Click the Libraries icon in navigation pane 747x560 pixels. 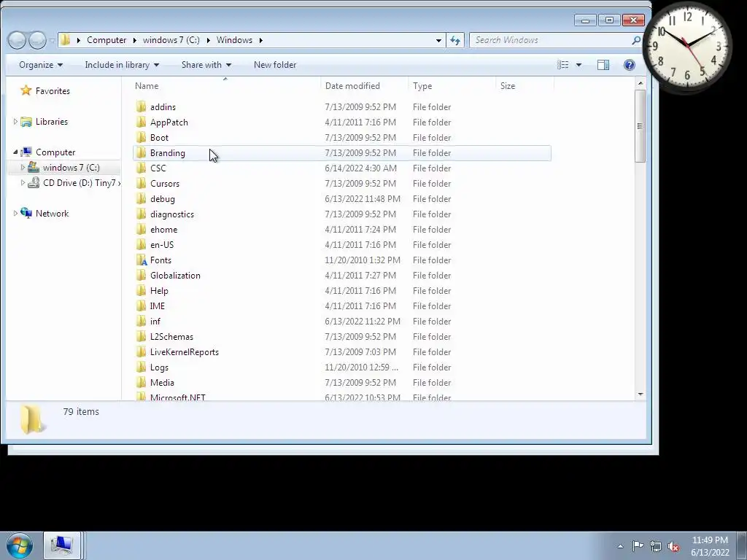coord(26,122)
